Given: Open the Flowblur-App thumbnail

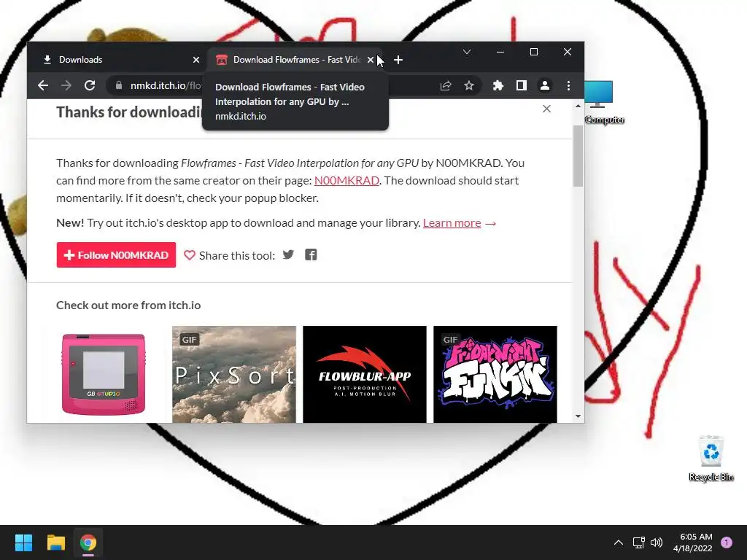Looking at the screenshot, I should 365,374.
